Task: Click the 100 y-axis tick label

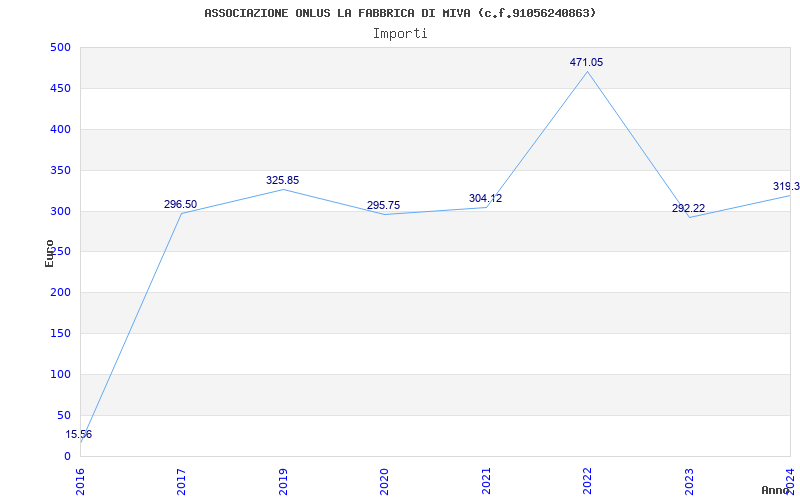Action: click(x=60, y=374)
